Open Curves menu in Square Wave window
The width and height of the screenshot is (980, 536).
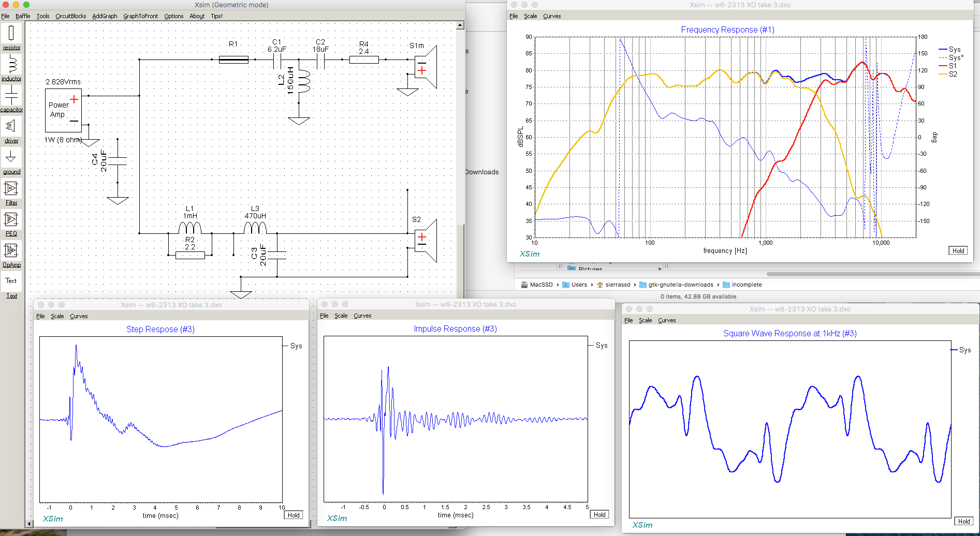pyautogui.click(x=667, y=320)
